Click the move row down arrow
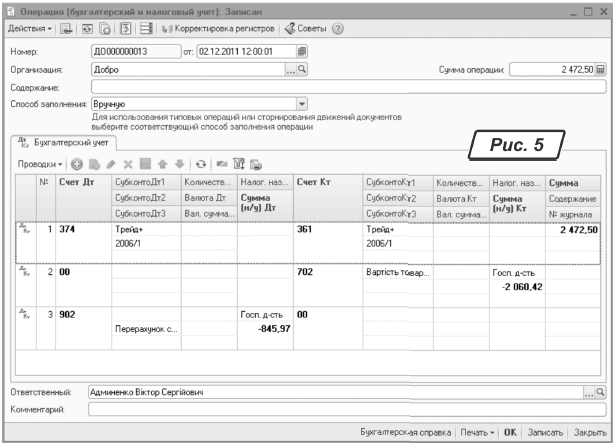The width and height of the screenshot is (615, 445). [x=180, y=163]
